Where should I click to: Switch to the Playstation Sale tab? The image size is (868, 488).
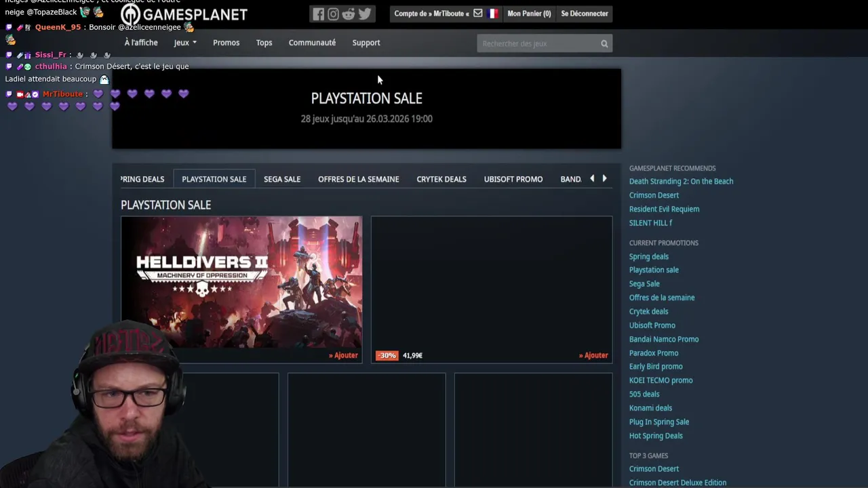pos(214,179)
